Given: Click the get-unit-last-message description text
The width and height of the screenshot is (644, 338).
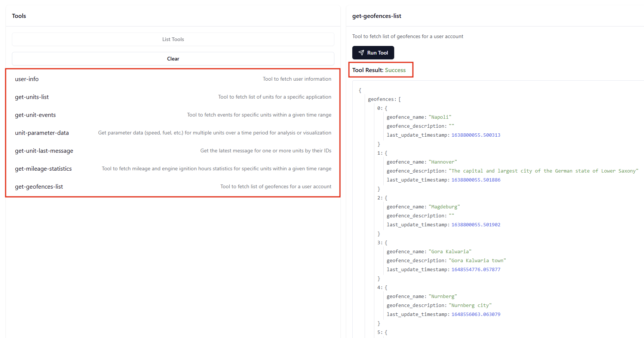Looking at the screenshot, I should pyautogui.click(x=266, y=151).
